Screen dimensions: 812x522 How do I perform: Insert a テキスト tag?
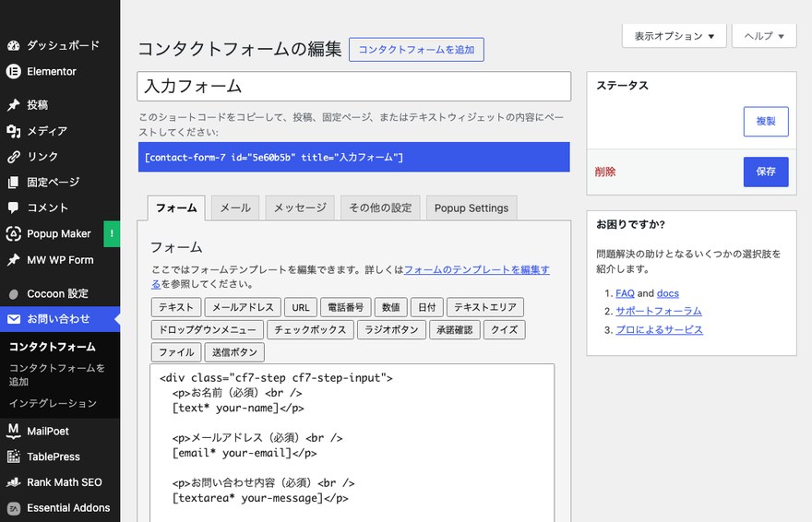click(x=176, y=307)
